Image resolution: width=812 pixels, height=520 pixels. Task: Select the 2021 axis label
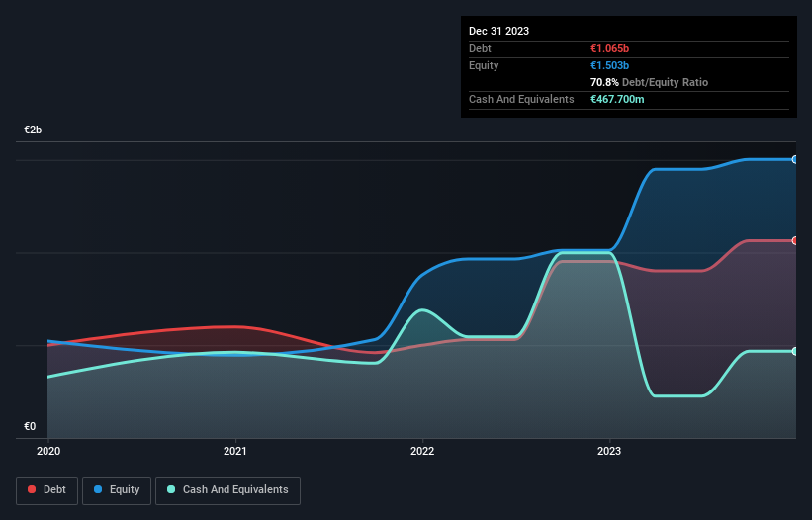coord(235,451)
